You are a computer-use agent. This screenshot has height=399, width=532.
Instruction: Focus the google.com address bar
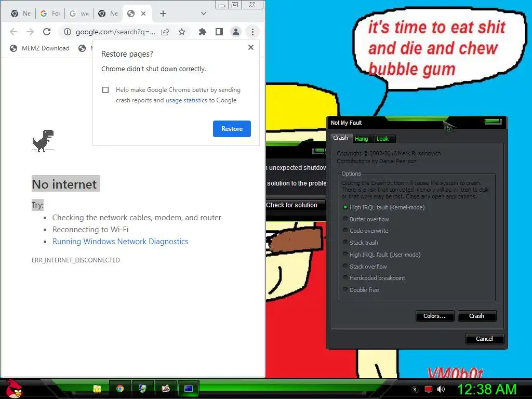pos(115,32)
